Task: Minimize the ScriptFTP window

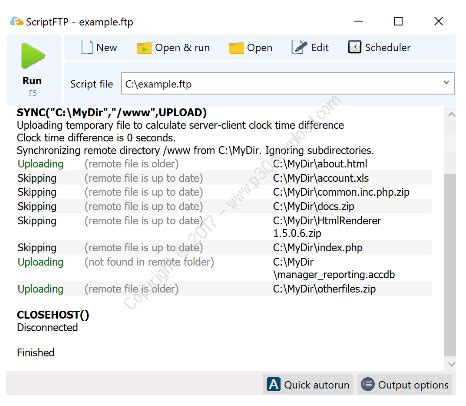Action: pyautogui.click(x=358, y=21)
